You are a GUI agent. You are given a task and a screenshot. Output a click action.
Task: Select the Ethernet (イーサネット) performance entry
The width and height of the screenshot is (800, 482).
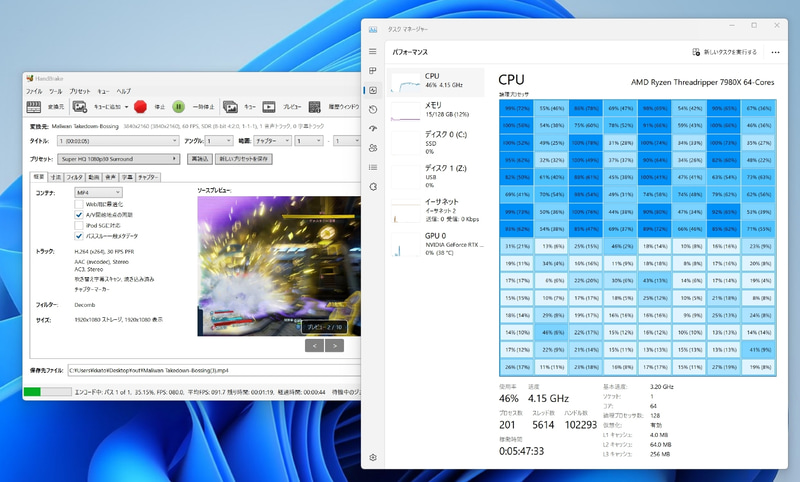pos(435,210)
